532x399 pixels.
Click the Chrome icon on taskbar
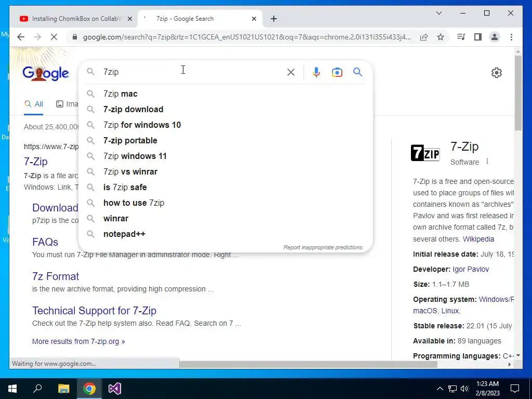tap(89, 389)
